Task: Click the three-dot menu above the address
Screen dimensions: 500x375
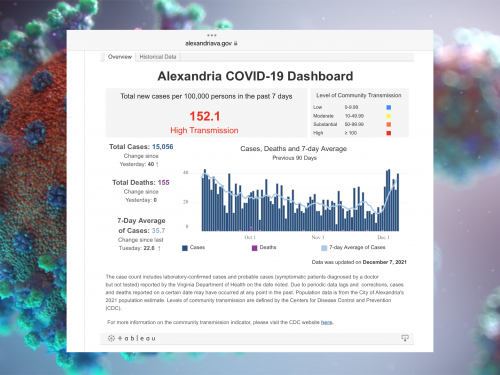Action: coord(212,35)
